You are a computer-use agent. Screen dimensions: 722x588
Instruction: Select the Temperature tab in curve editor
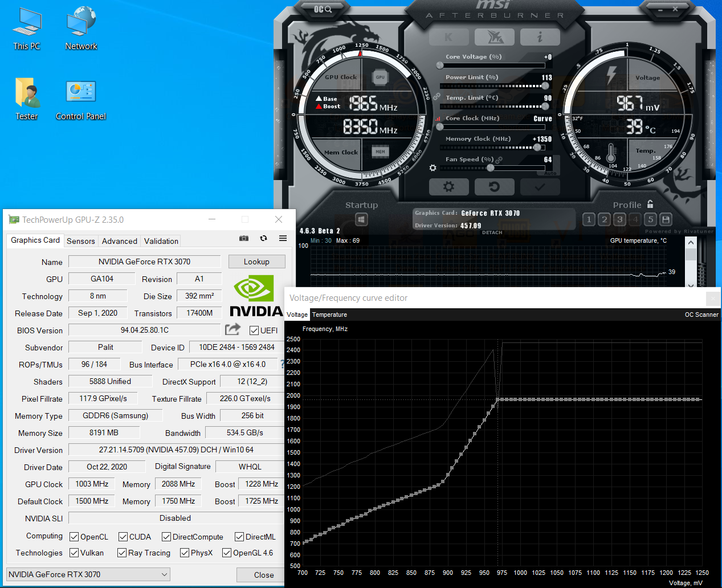point(329,315)
